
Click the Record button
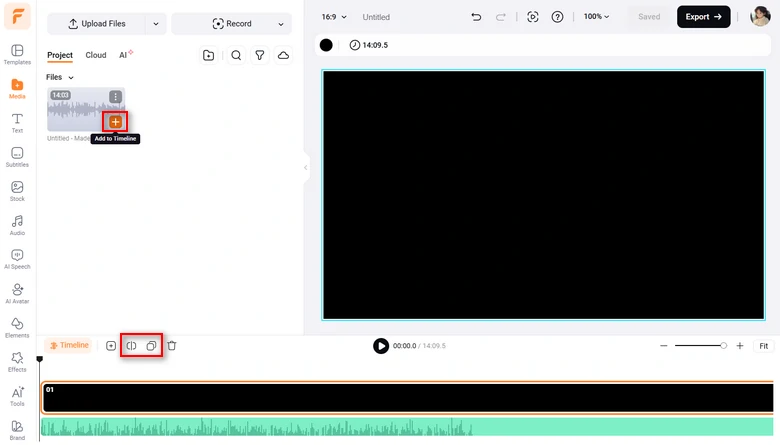click(232, 24)
